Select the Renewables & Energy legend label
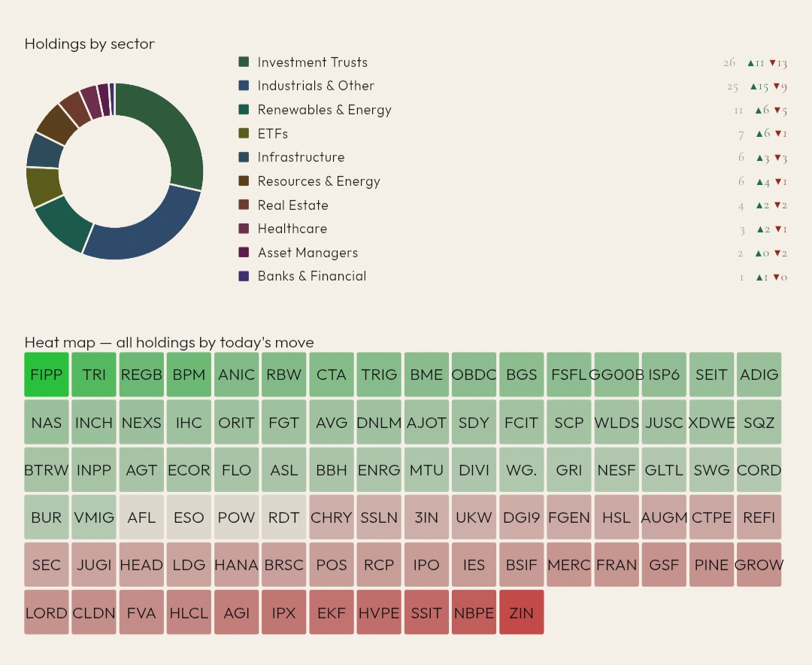812x665 pixels. pyautogui.click(x=324, y=110)
